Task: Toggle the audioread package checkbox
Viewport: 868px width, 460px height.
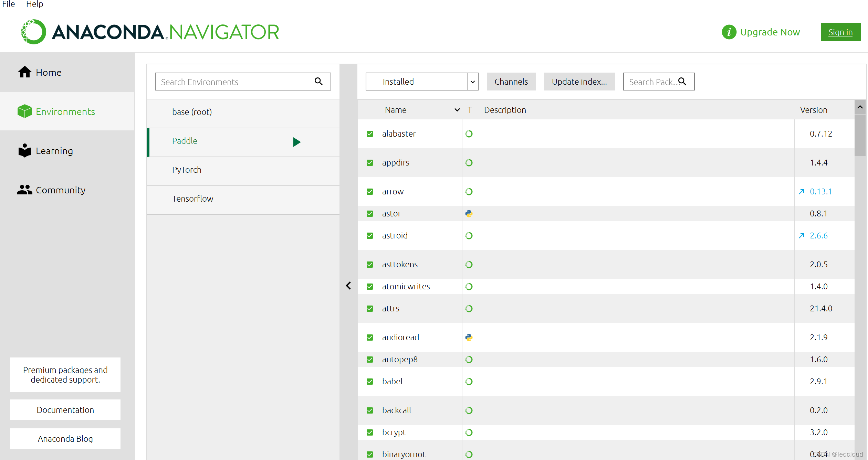Action: [x=370, y=337]
